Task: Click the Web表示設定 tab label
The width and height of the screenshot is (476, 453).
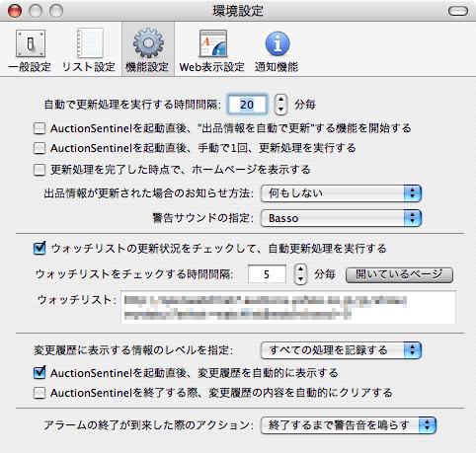Action: coord(212,67)
